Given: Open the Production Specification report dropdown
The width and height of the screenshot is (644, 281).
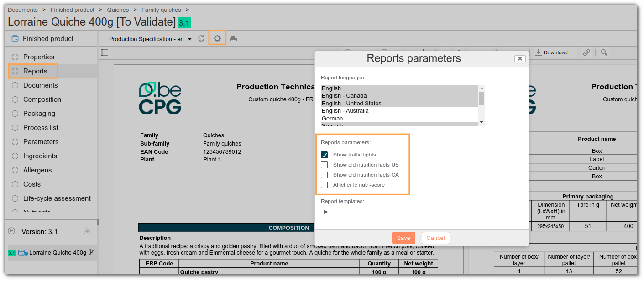Looking at the screenshot, I should click(189, 39).
